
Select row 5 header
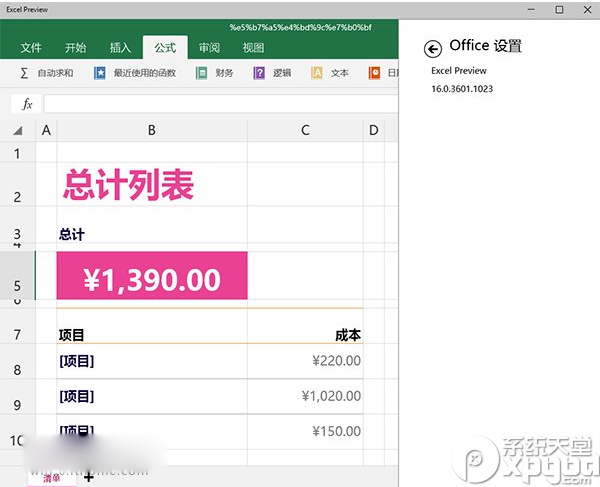click(x=17, y=275)
